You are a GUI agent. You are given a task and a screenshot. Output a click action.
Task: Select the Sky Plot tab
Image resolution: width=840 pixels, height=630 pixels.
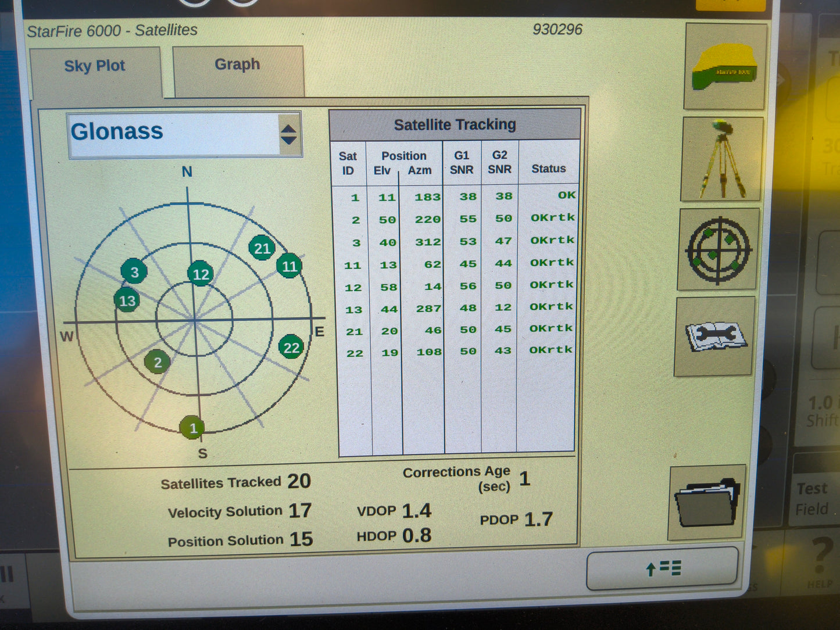tap(95, 66)
